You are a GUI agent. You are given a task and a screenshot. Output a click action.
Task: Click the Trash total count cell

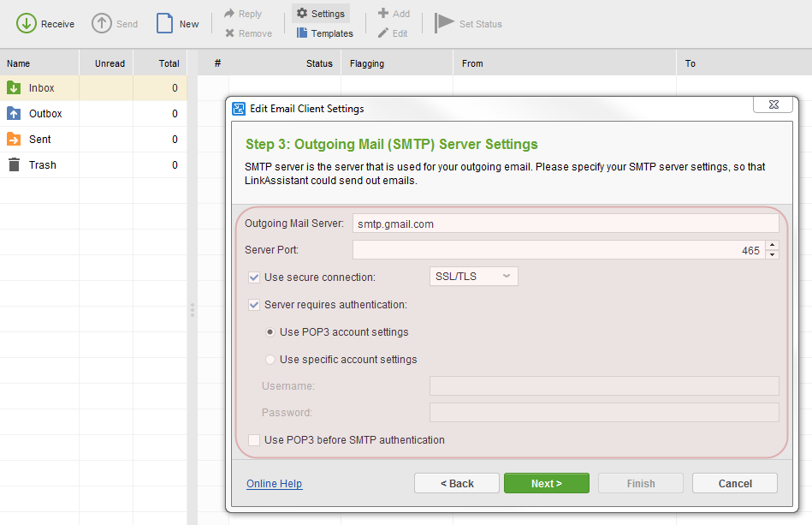160,164
